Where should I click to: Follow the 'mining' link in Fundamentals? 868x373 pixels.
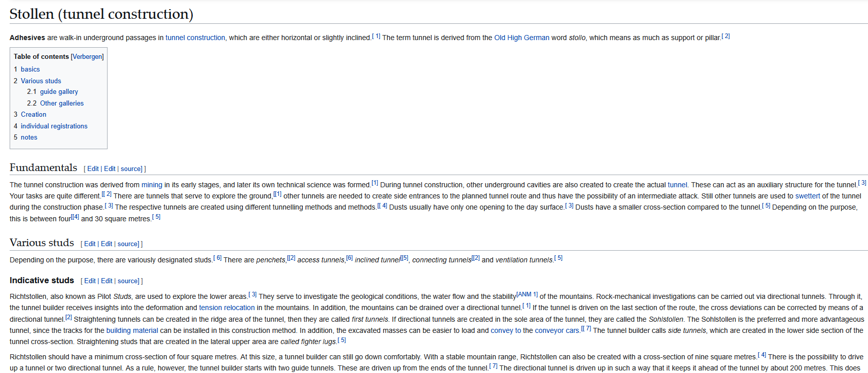coord(152,185)
